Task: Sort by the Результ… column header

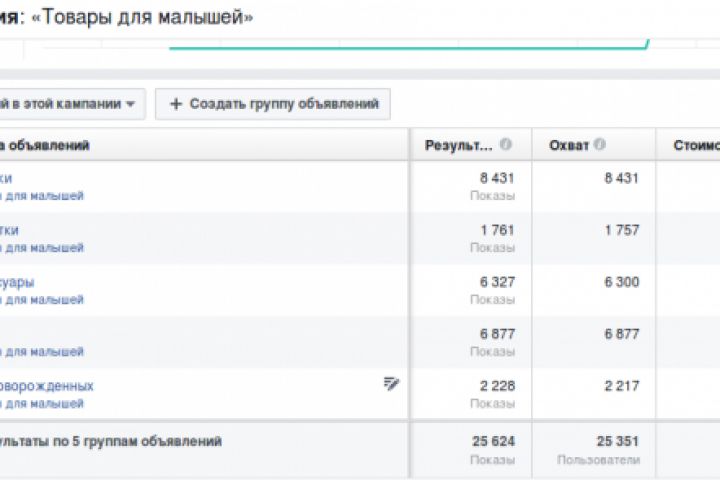Action: pyautogui.click(x=459, y=145)
